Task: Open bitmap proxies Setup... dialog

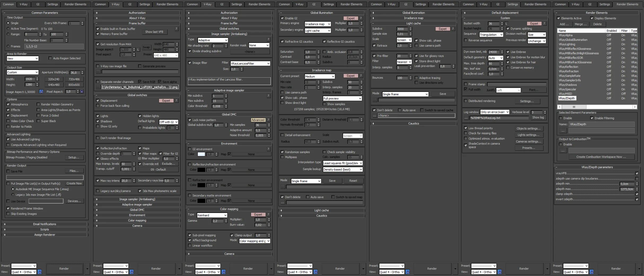Action: pyautogui.click(x=74, y=157)
